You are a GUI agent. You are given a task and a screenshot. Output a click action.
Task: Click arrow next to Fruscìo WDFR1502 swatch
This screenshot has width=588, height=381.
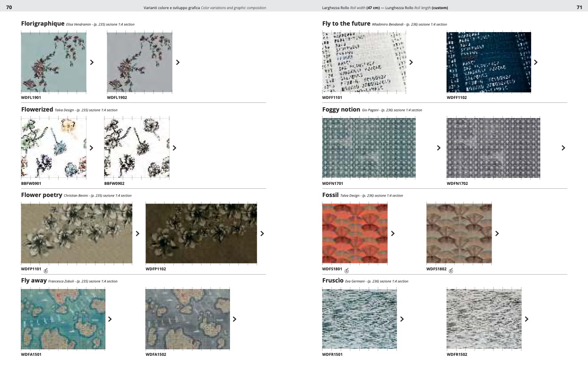pos(526,319)
